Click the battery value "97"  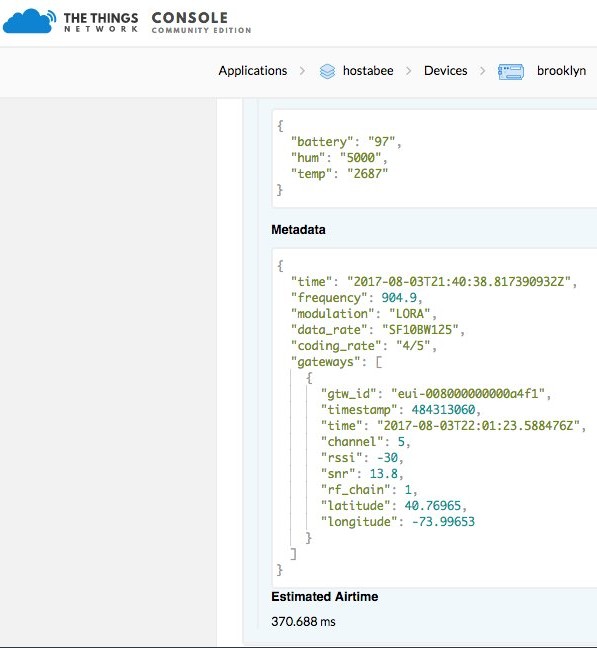[x=381, y=142]
